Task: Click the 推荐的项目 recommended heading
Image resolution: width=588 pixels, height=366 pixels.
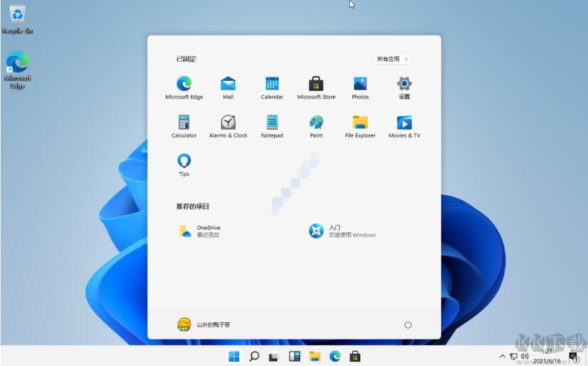Action: point(193,206)
